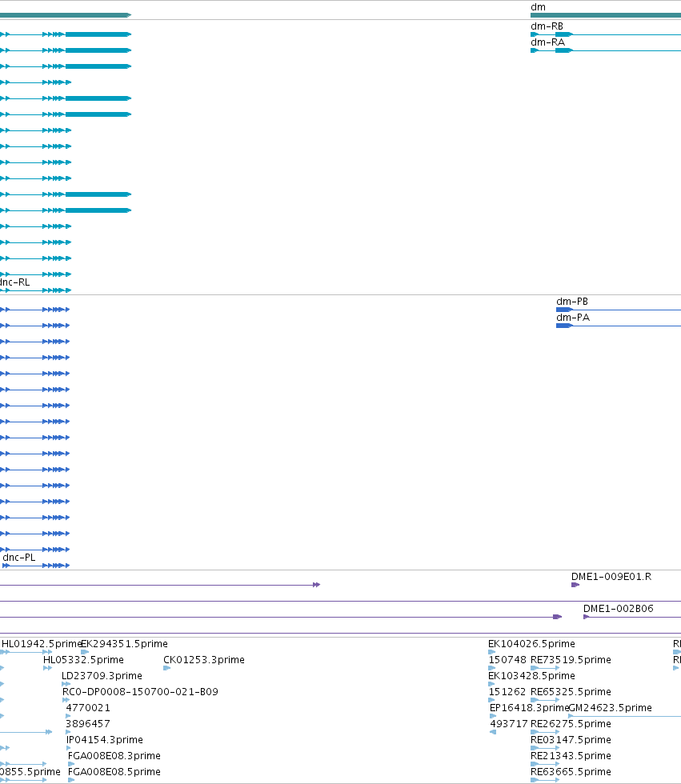
Task: Click the FGA008E08.3prime EST label
Action: coord(114,755)
